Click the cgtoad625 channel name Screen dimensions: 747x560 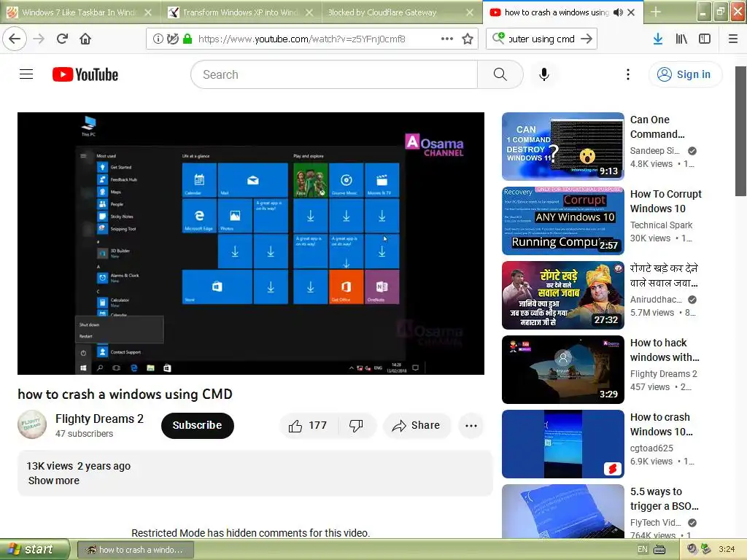[651, 448]
